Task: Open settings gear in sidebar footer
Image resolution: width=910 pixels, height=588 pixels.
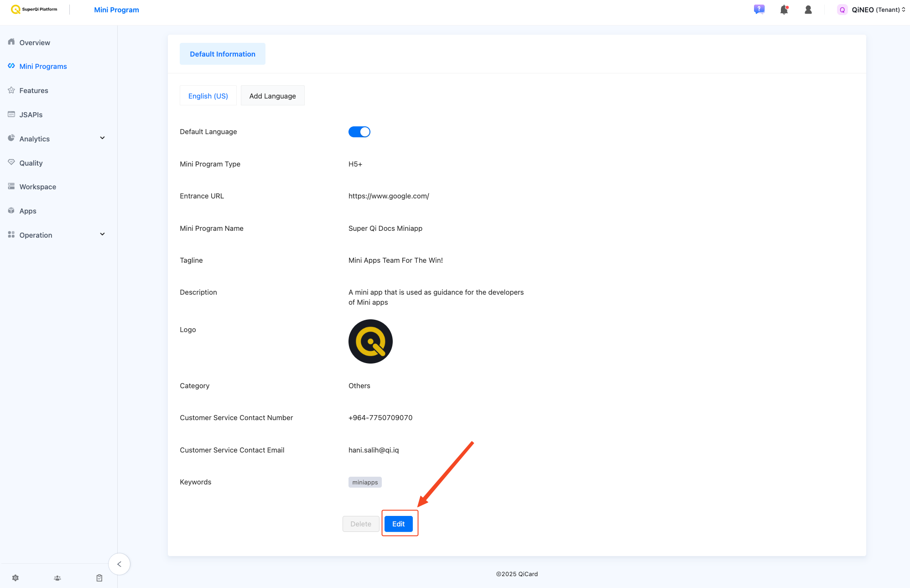Action: click(16, 578)
